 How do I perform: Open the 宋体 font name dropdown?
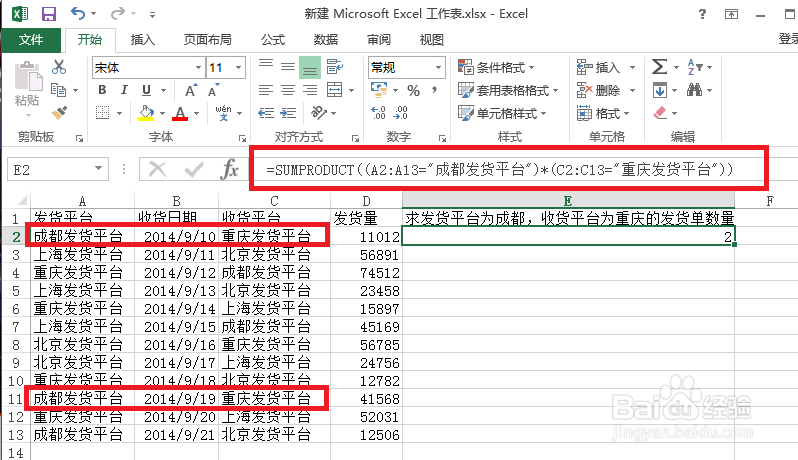[198, 68]
